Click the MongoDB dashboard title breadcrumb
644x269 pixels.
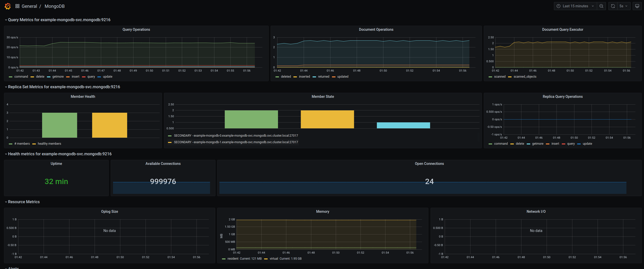pyautogui.click(x=54, y=6)
